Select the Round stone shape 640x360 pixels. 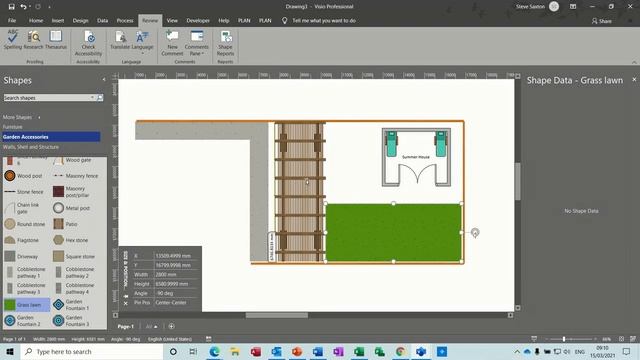click(24, 224)
